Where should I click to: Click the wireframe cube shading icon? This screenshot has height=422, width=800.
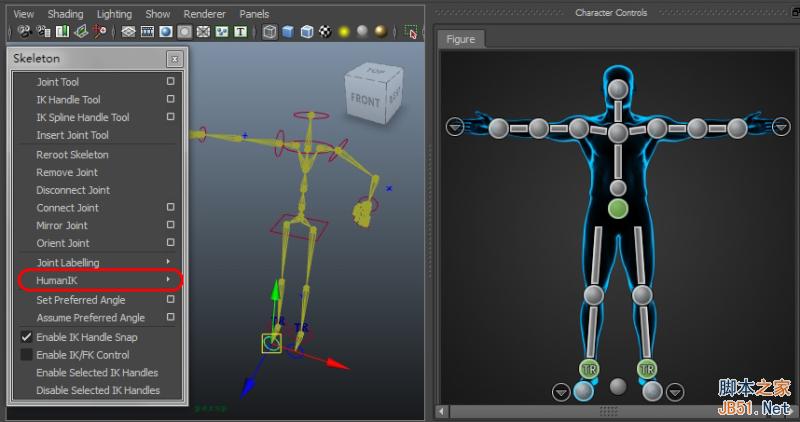[x=270, y=32]
